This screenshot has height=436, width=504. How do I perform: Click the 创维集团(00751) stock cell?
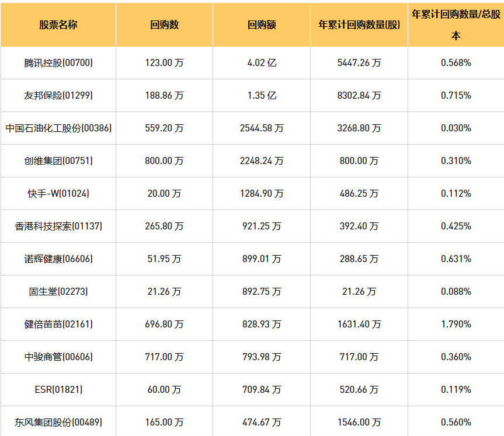tap(58, 161)
